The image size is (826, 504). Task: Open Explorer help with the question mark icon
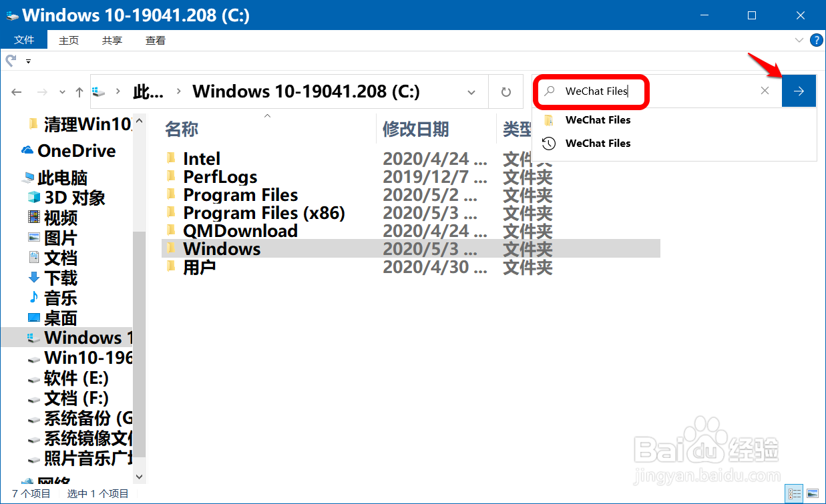816,40
